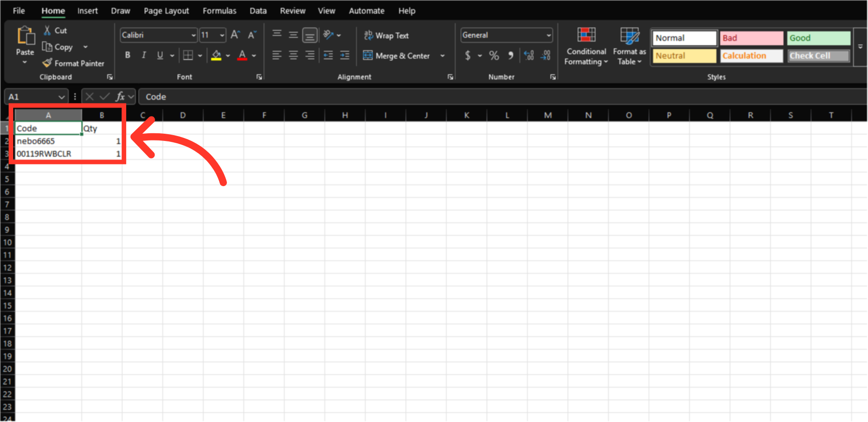This screenshot has width=868, height=422.
Task: Toggle Wrap Text on
Action: [x=387, y=35]
